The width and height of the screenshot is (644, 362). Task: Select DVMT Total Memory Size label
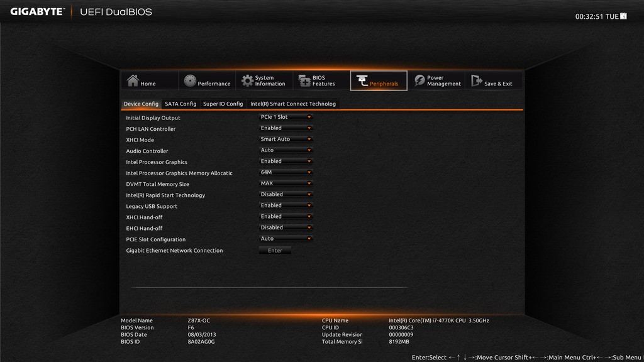[x=157, y=184]
